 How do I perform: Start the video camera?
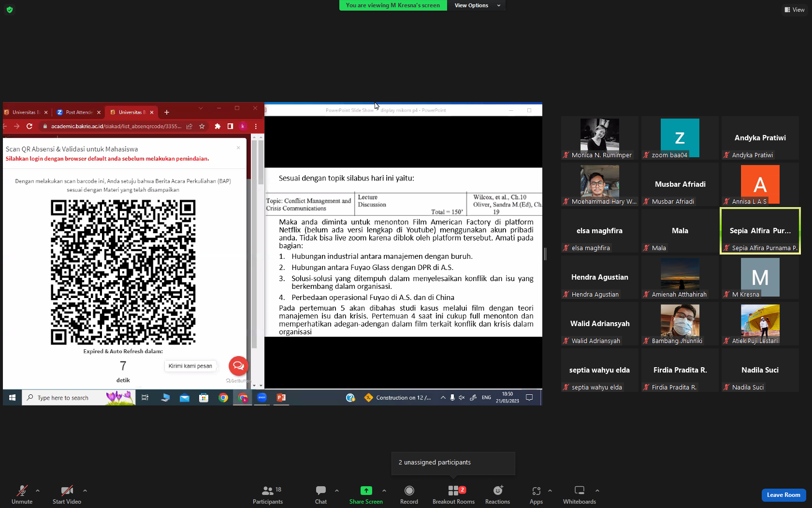(67, 494)
